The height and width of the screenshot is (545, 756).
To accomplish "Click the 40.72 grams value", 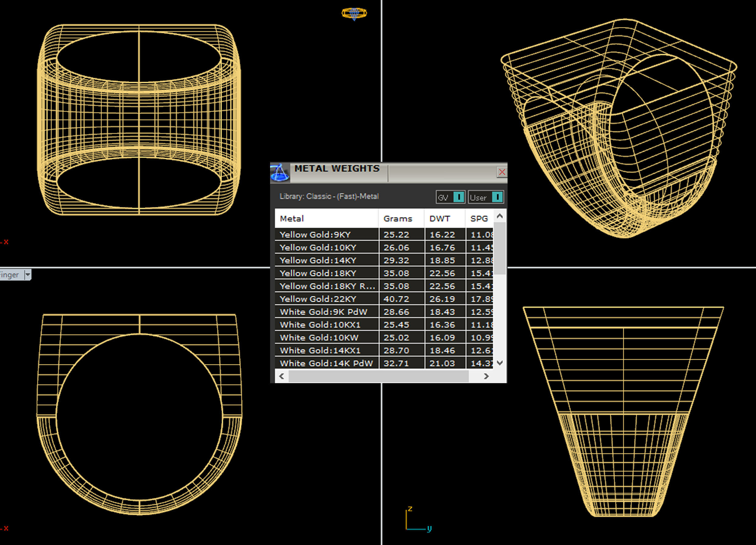I will click(x=396, y=299).
